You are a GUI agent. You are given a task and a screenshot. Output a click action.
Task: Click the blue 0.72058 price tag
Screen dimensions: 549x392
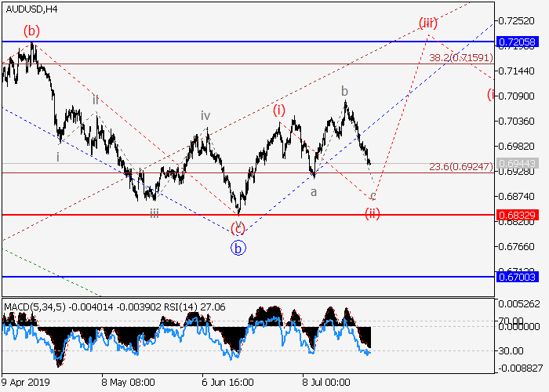(518, 41)
